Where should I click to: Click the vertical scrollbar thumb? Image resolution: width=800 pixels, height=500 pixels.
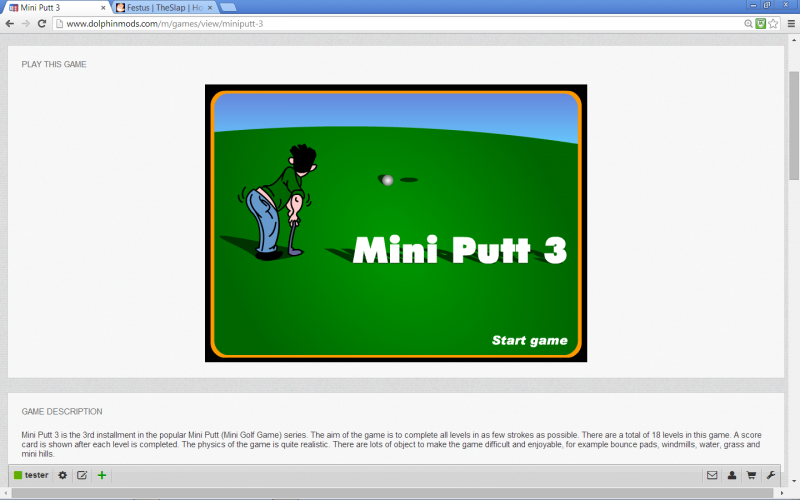794,126
